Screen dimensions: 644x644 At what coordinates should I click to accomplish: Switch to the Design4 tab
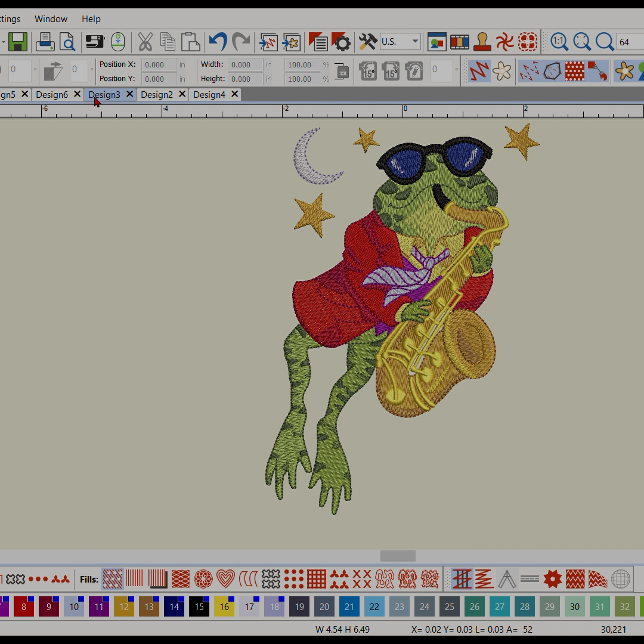point(209,95)
